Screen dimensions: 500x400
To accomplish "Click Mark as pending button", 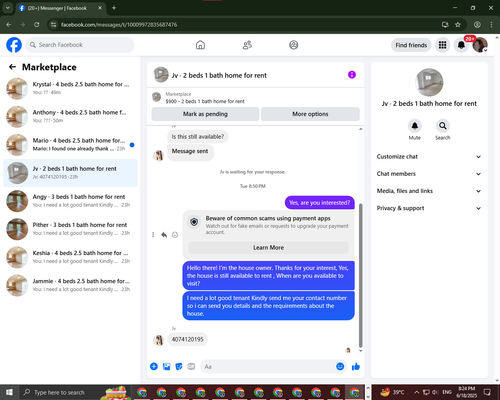I will [205, 114].
